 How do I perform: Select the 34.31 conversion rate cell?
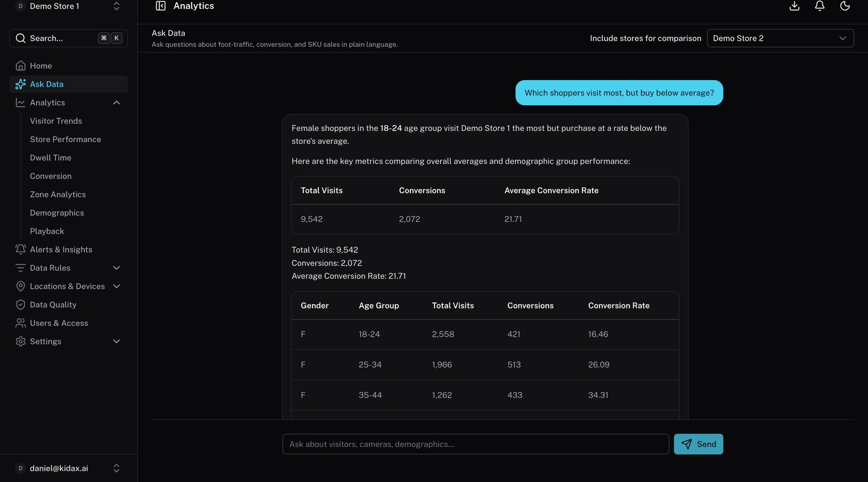[598, 395]
